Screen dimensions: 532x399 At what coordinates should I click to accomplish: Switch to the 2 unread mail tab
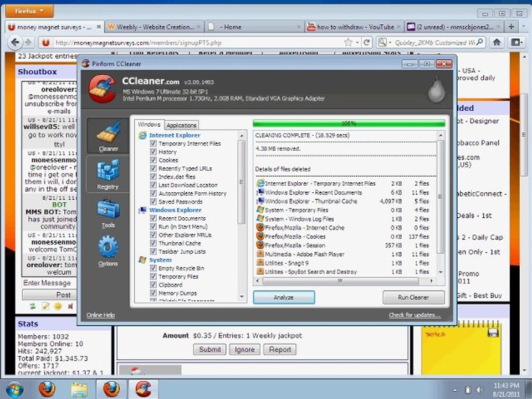pyautogui.click(x=454, y=27)
